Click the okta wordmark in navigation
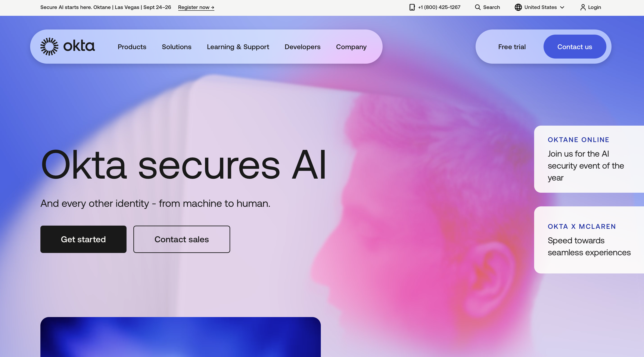The height and width of the screenshot is (357, 644). click(79, 46)
